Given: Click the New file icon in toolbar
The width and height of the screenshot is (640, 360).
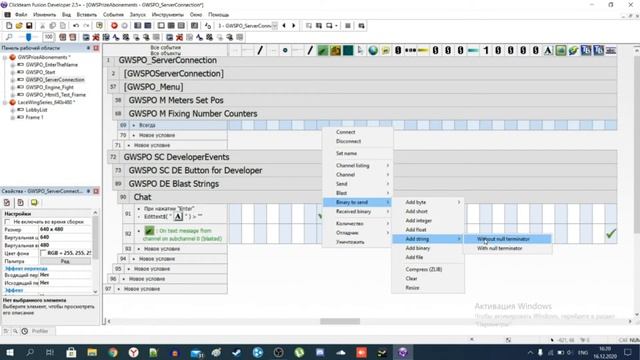Looking at the screenshot, I should click(x=9, y=26).
